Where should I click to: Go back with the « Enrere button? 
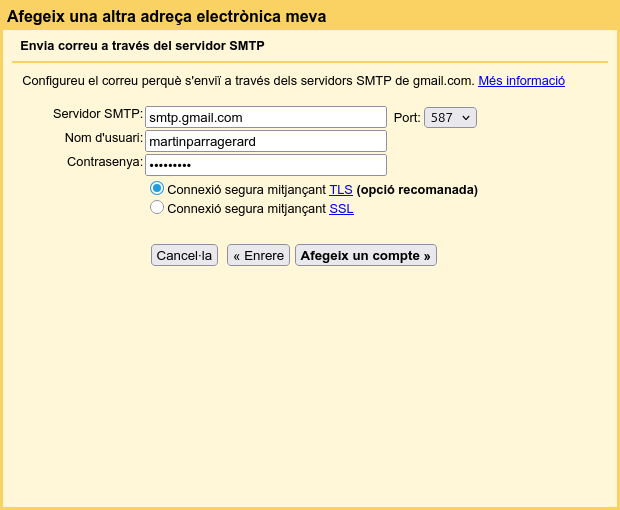(258, 255)
